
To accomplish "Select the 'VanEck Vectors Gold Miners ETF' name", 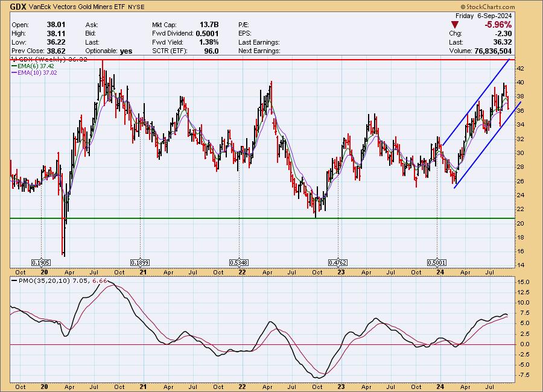I will click(77, 7).
